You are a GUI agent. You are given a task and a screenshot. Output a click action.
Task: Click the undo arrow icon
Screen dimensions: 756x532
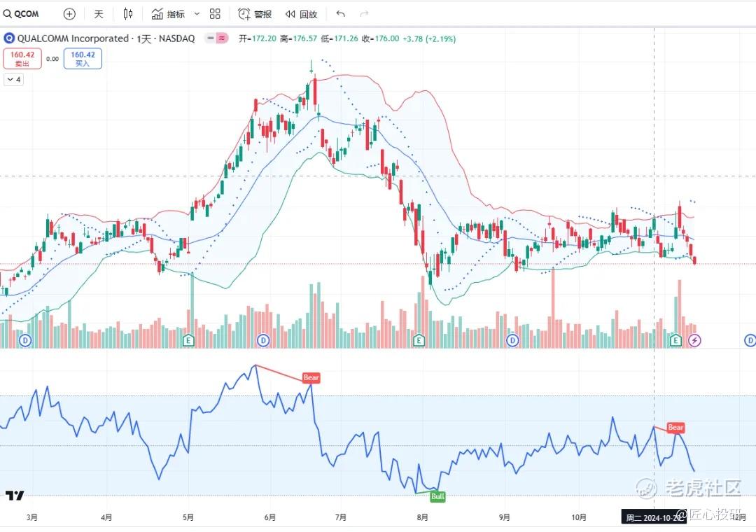[340, 14]
